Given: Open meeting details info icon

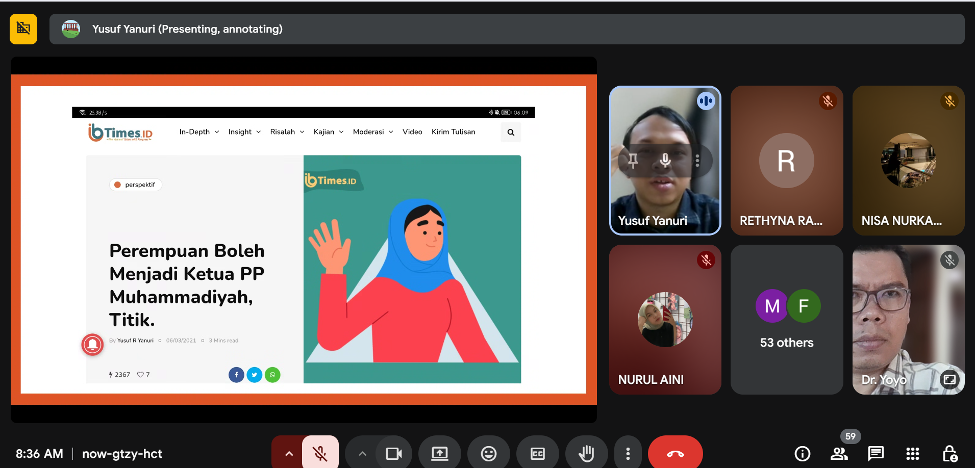Looking at the screenshot, I should (802, 453).
